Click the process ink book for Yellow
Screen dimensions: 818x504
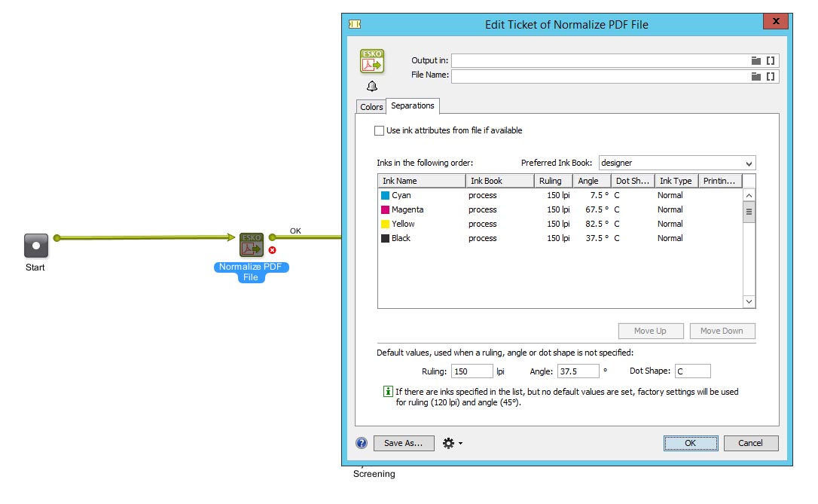[483, 224]
